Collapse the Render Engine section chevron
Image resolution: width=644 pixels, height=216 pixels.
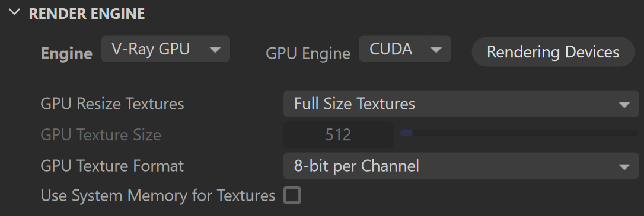[x=14, y=12]
